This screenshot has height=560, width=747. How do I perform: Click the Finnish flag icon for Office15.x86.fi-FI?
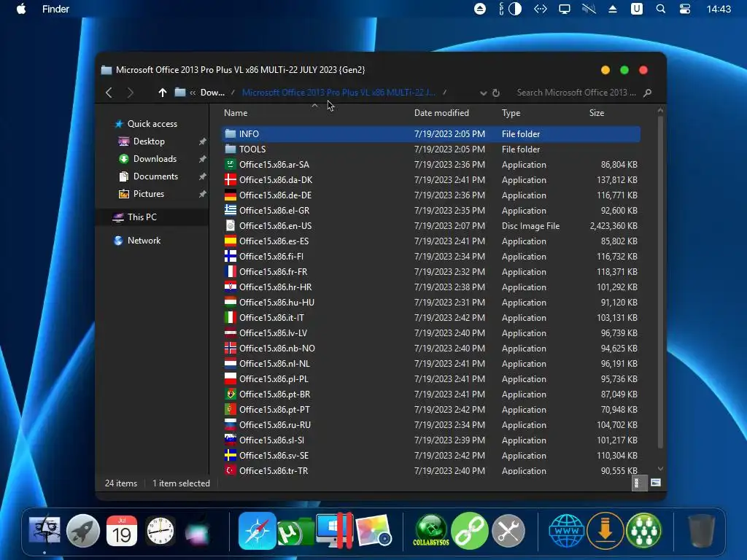coord(231,256)
